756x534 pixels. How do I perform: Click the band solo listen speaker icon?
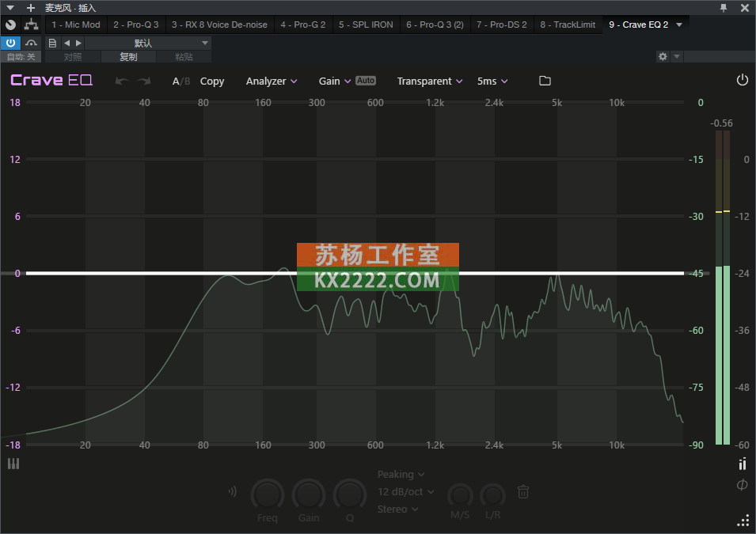pyautogui.click(x=233, y=491)
